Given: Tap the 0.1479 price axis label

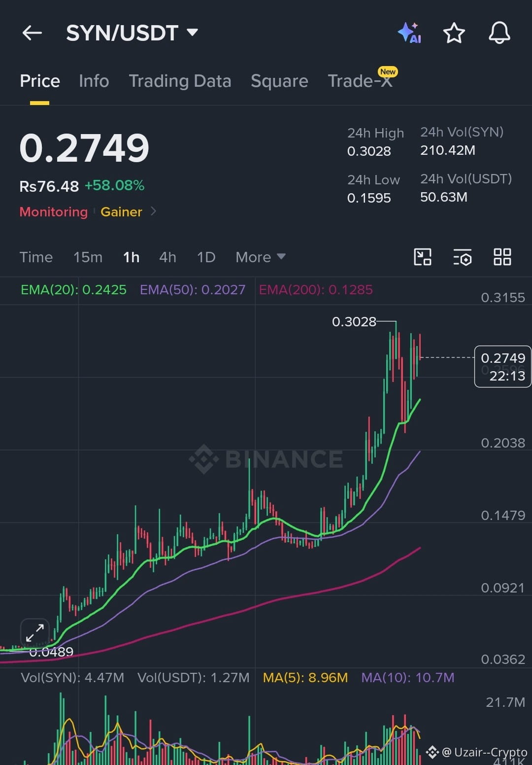Looking at the screenshot, I should coord(503,516).
